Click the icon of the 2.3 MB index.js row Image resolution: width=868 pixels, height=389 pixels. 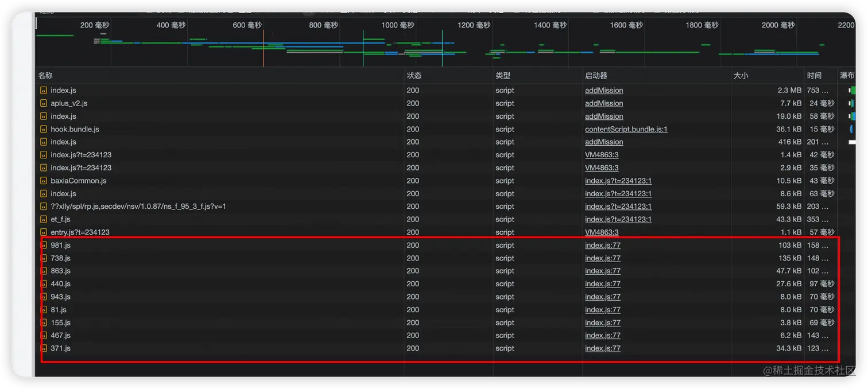click(44, 91)
